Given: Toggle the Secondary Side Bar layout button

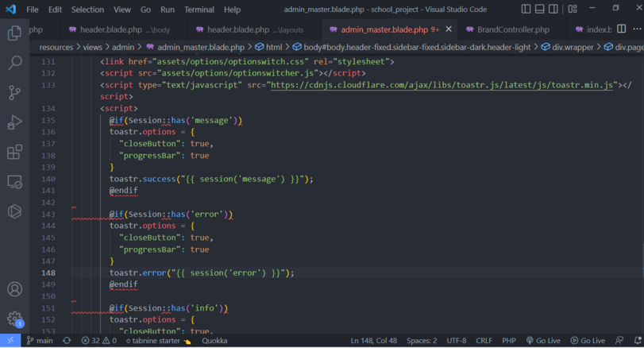Looking at the screenshot, I should coord(553,10).
